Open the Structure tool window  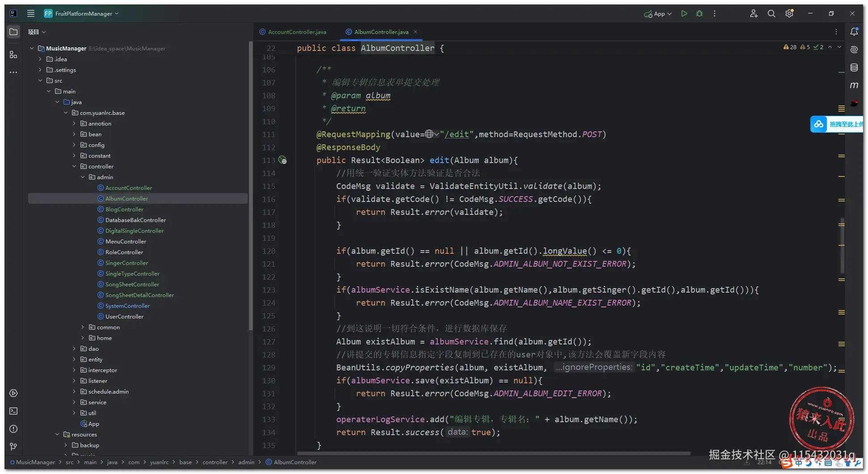point(13,55)
